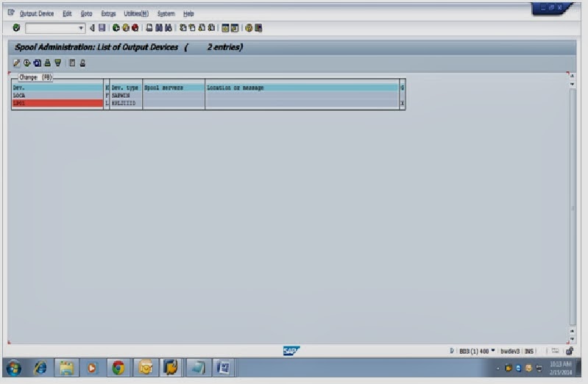The height and width of the screenshot is (384, 588).
Task: Click the Dev. column header
Action: (57, 88)
